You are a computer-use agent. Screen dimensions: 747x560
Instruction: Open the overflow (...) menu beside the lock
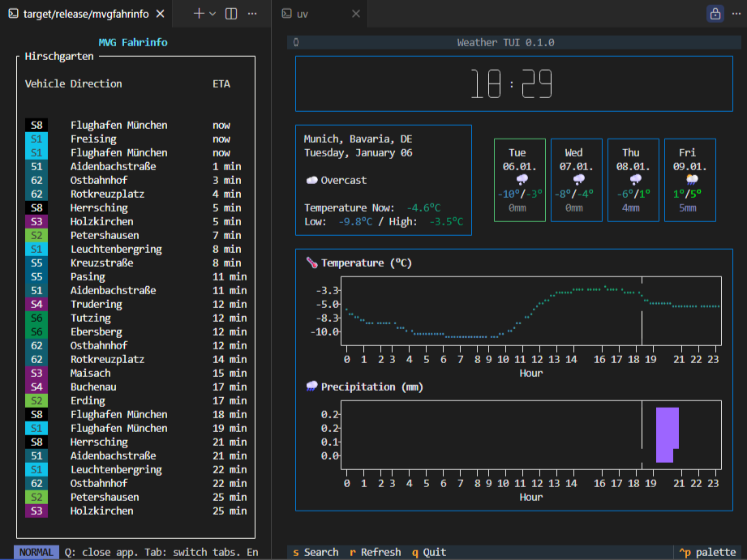pos(735,14)
